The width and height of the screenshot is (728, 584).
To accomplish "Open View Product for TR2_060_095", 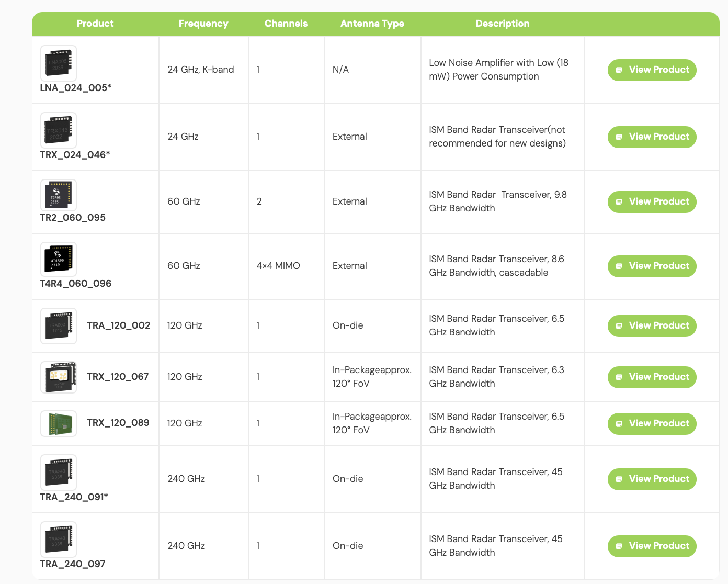I will [x=652, y=202].
